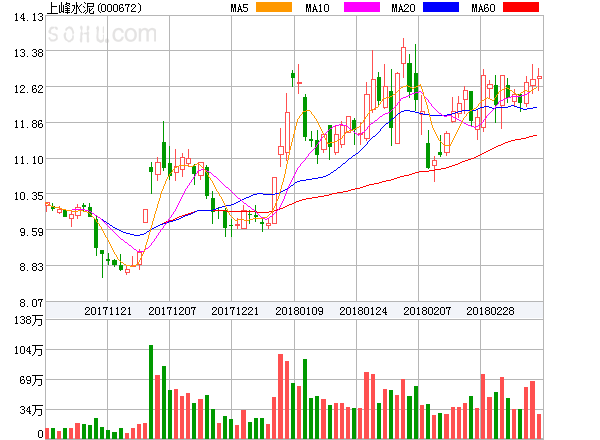Screen dimensions: 600x440
Task: Click the MA20 legend label
Action: 403,8
